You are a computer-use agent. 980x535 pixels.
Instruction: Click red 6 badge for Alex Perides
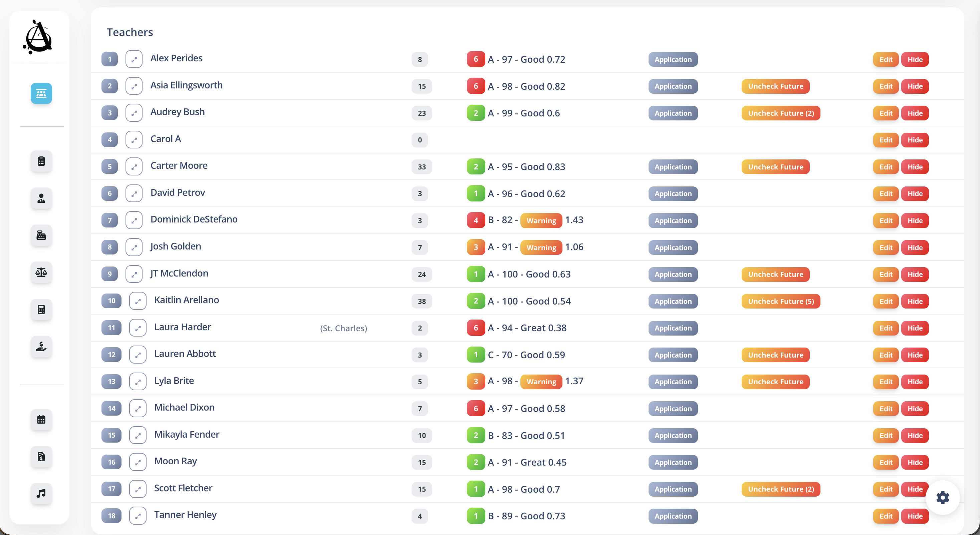[476, 59]
